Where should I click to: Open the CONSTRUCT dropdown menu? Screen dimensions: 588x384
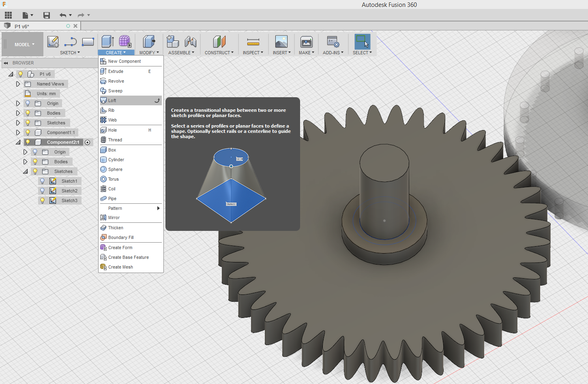click(x=219, y=53)
